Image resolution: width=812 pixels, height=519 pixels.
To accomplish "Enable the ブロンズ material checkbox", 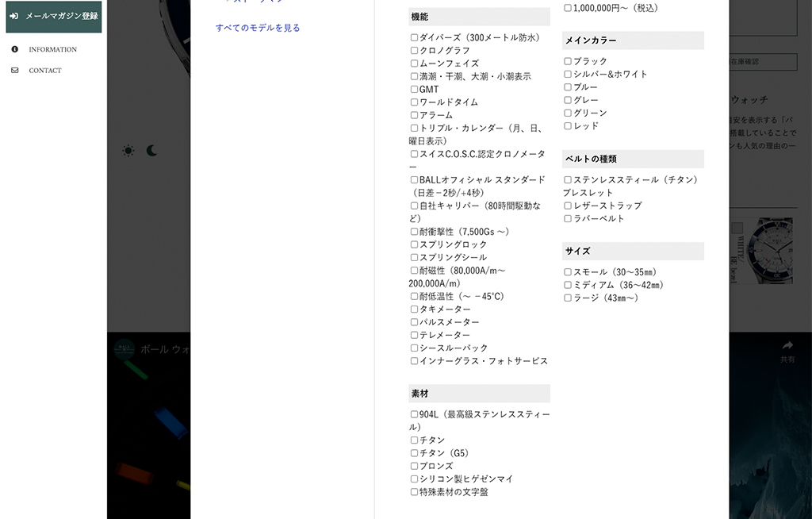I will coord(414,467).
